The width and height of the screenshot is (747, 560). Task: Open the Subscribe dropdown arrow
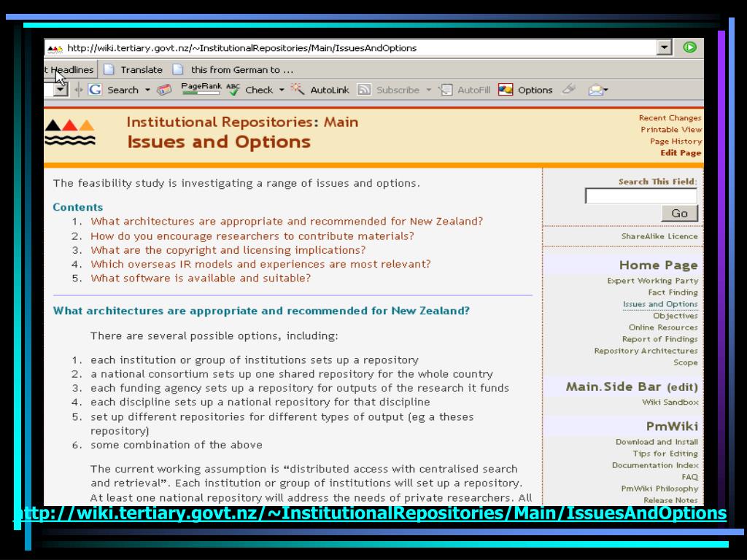tap(428, 90)
